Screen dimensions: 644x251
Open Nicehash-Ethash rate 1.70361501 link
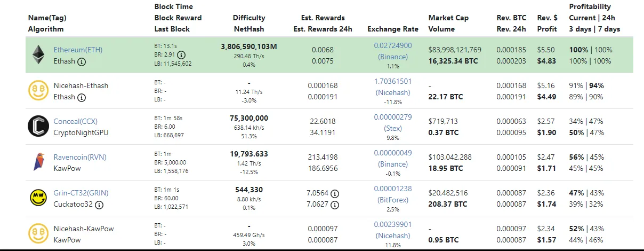tap(393, 81)
